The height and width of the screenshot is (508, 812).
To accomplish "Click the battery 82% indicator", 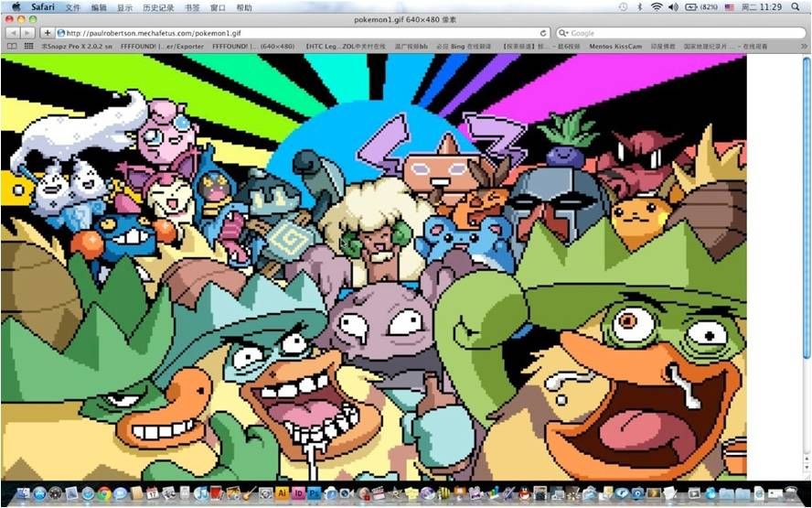I will tap(701, 7).
